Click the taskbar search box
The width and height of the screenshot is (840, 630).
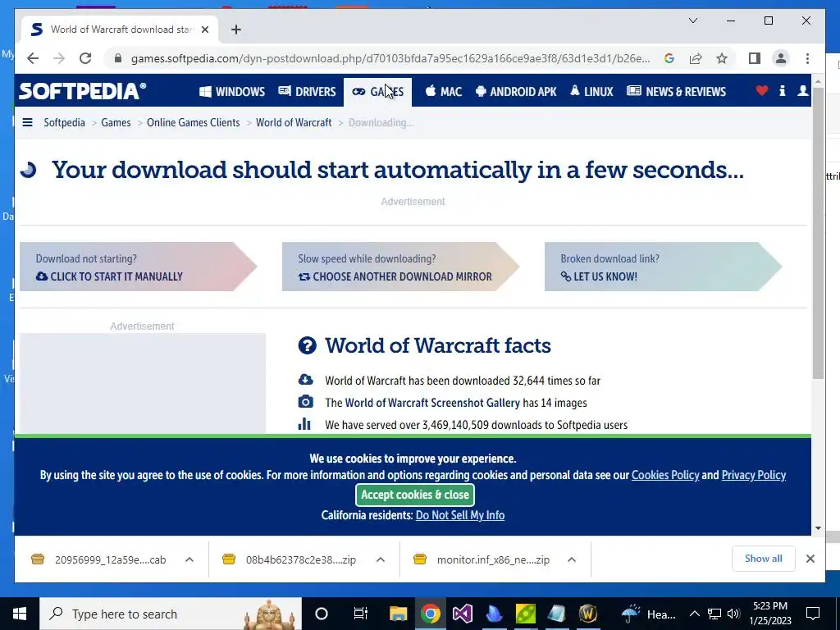point(171,614)
